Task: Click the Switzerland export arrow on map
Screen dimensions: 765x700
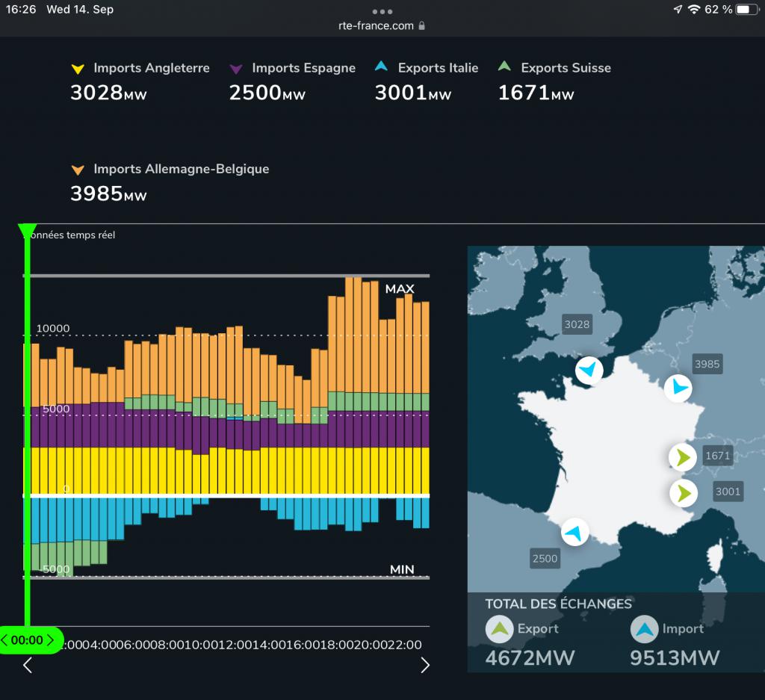Action: pos(682,456)
